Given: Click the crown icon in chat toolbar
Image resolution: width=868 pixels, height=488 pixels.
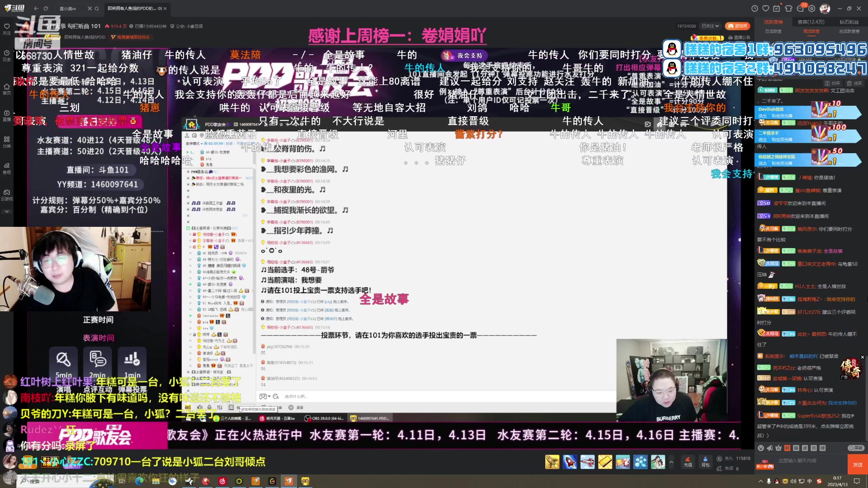Looking at the screenshot, I should pos(778,448).
